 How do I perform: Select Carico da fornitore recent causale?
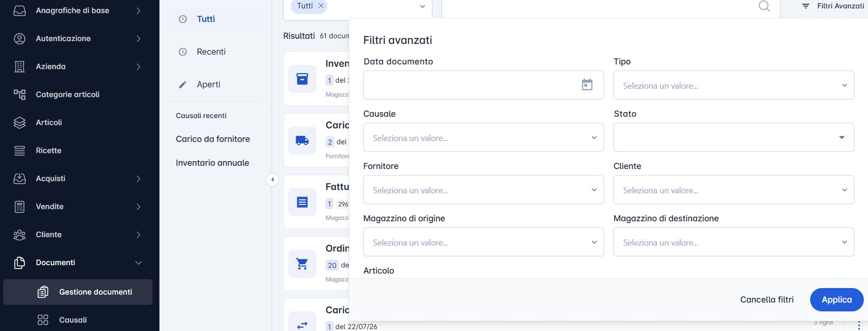click(x=213, y=139)
